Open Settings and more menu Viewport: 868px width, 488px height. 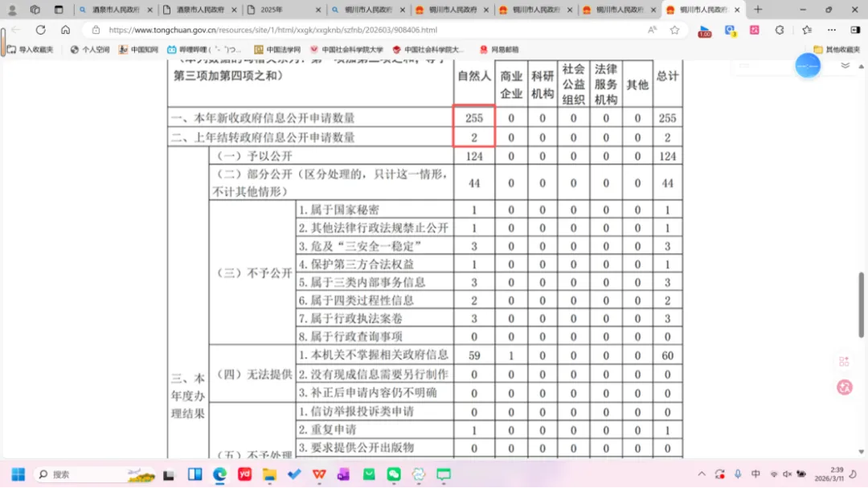(832, 30)
